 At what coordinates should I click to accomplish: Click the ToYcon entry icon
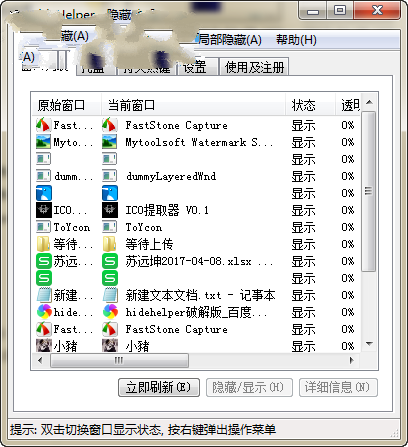[110, 227]
